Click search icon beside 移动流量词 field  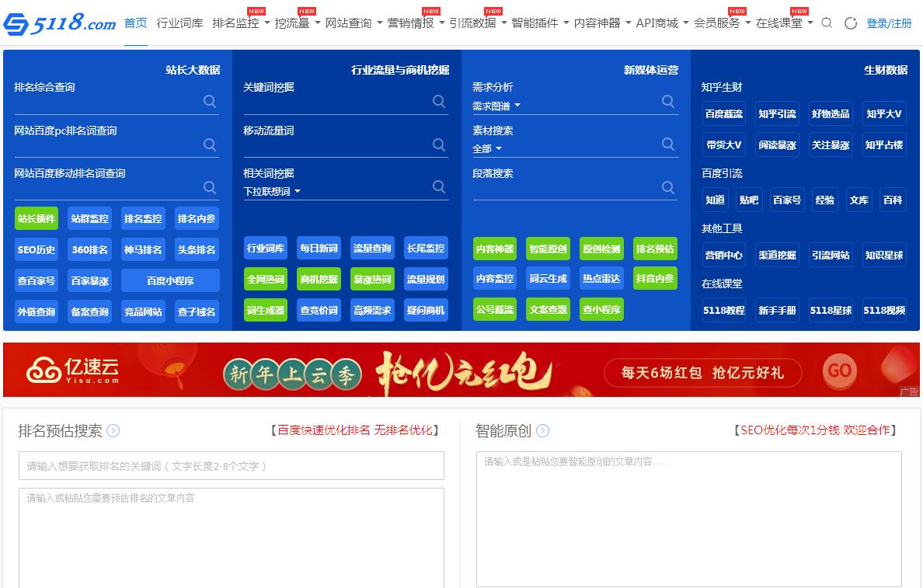[x=439, y=144]
